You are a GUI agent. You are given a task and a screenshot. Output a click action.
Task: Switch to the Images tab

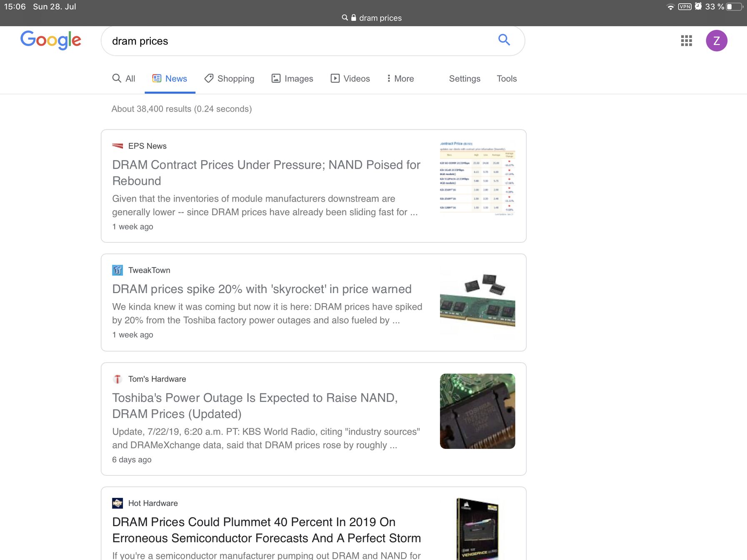(292, 78)
